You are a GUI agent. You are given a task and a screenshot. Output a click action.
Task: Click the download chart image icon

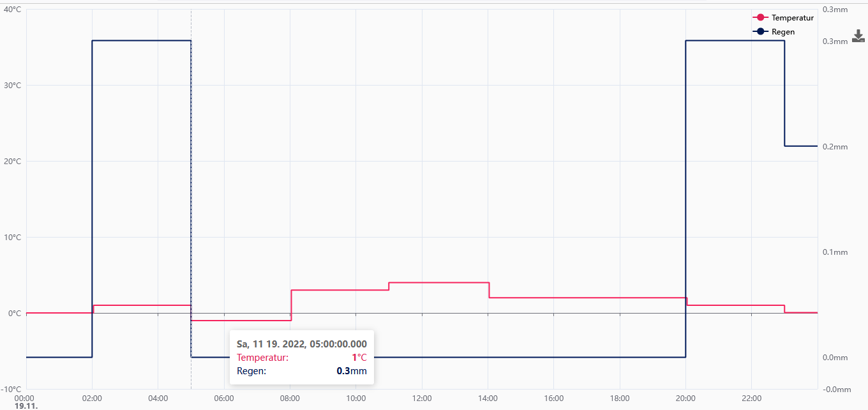click(858, 36)
